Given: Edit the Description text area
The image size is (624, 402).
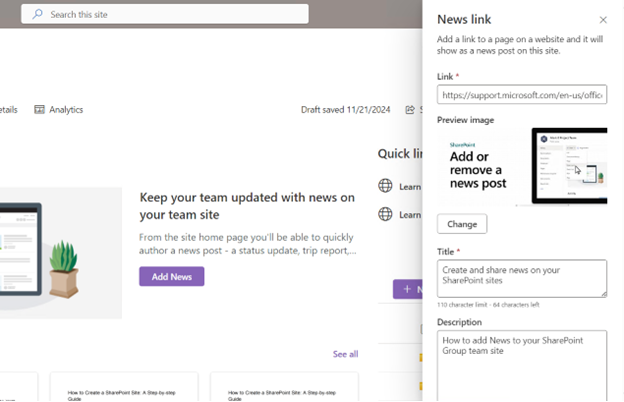Looking at the screenshot, I should (522, 365).
